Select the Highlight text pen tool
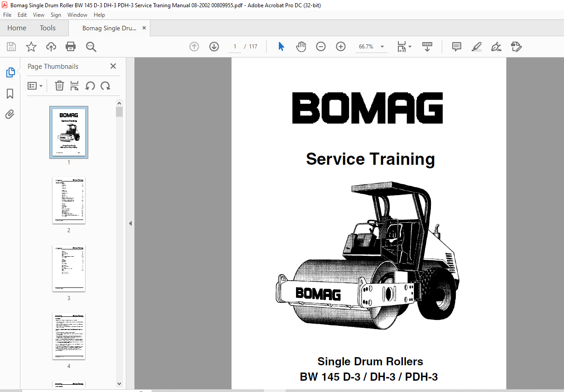564x392 pixels. [x=477, y=47]
